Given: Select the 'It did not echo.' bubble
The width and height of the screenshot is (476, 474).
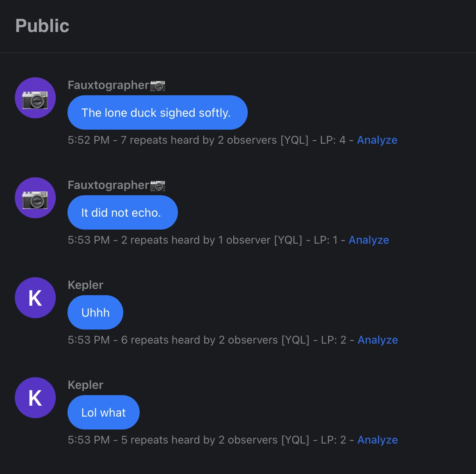Looking at the screenshot, I should [x=122, y=212].
